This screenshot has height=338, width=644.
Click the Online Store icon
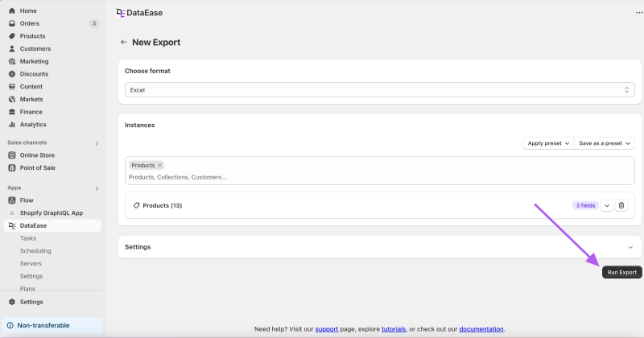coord(12,155)
